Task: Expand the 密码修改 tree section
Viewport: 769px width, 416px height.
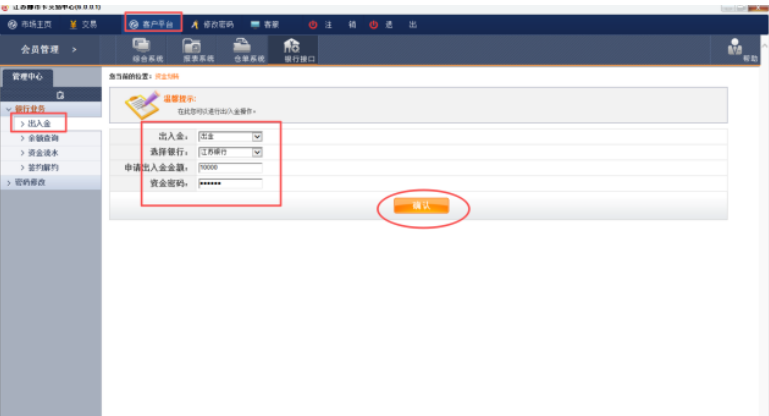Action: 9,183
